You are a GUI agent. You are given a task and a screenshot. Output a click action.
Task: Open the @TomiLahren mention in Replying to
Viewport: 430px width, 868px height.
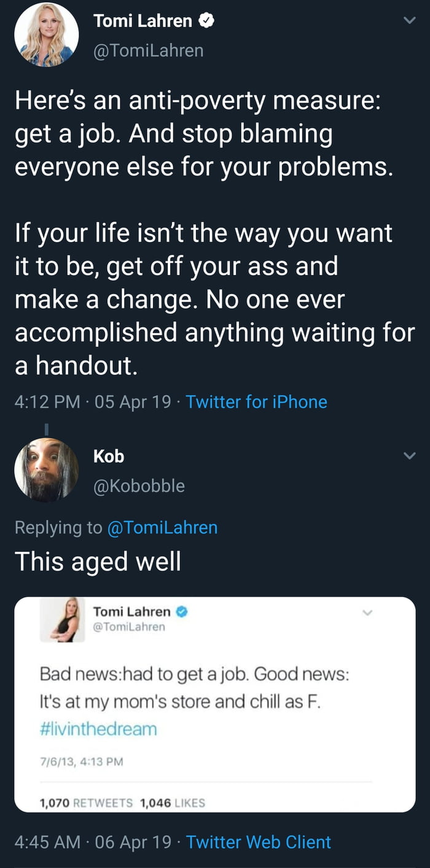(163, 527)
